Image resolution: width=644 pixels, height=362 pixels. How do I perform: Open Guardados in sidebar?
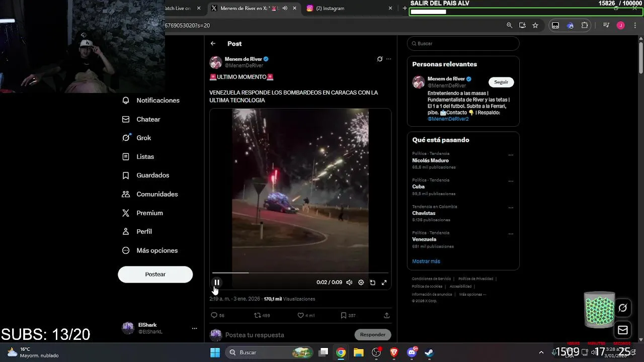pyautogui.click(x=146, y=175)
